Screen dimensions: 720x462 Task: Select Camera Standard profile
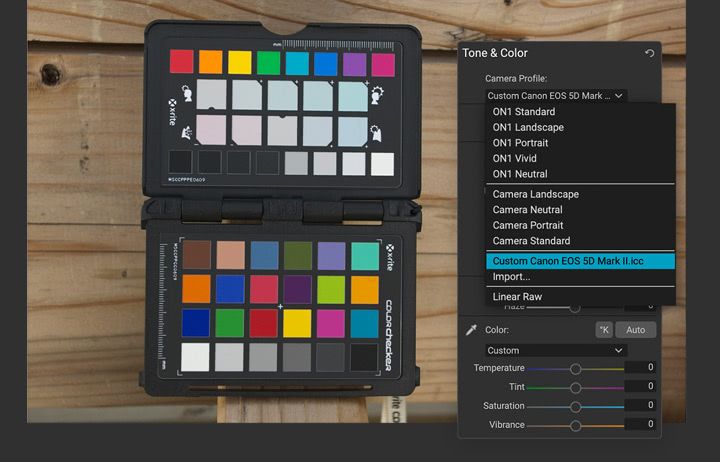pyautogui.click(x=580, y=241)
